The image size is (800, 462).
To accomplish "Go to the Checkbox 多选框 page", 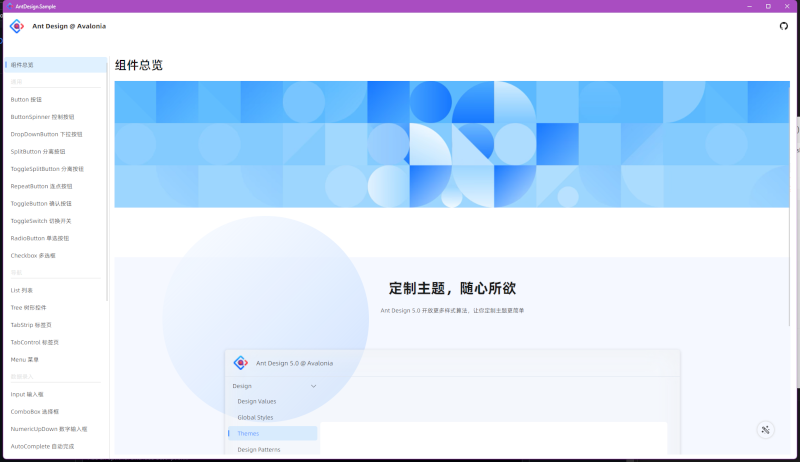I will click(x=35, y=256).
